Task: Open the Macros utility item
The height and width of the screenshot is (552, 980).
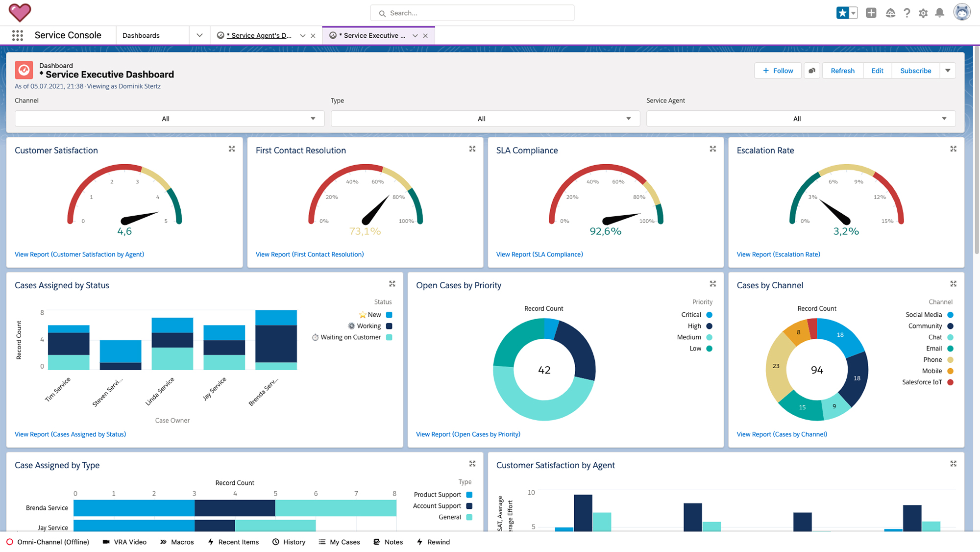Action: point(177,542)
